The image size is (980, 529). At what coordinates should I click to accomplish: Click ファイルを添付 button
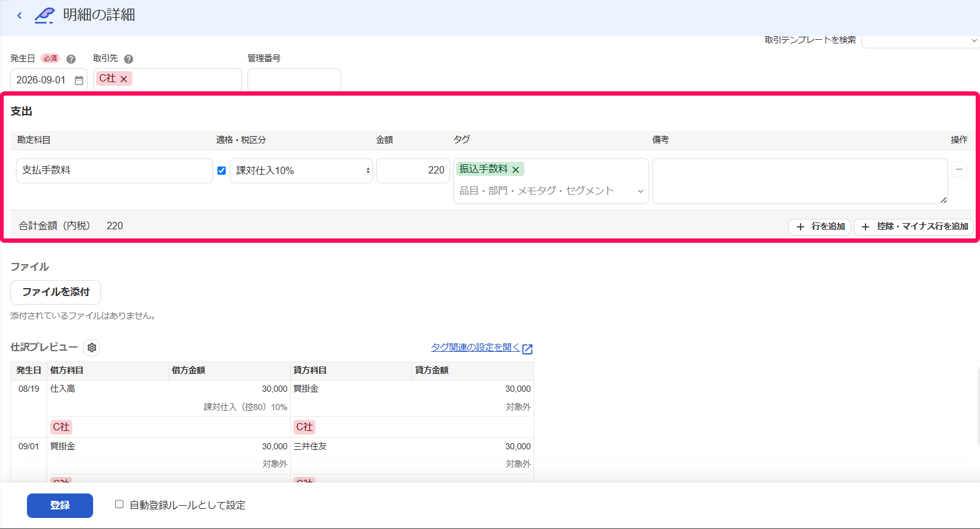click(x=56, y=292)
